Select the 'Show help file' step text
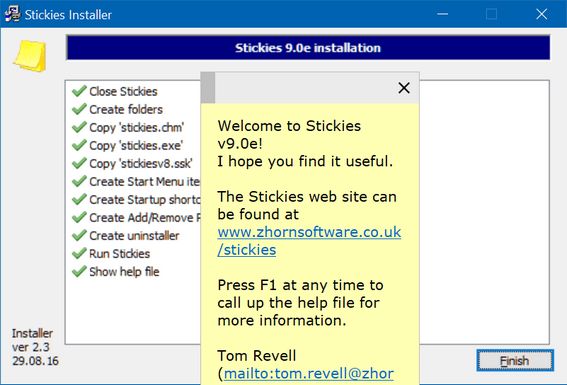The width and height of the screenshot is (567, 385). (124, 272)
